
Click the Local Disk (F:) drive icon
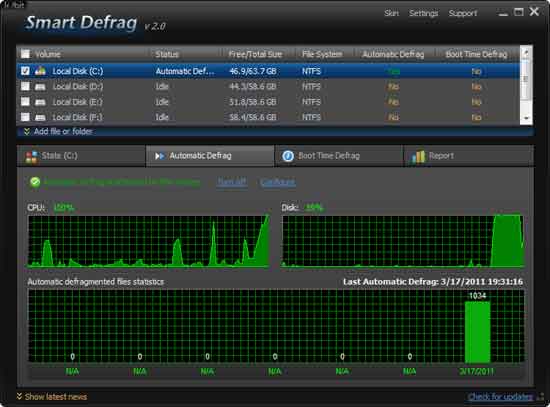point(40,117)
